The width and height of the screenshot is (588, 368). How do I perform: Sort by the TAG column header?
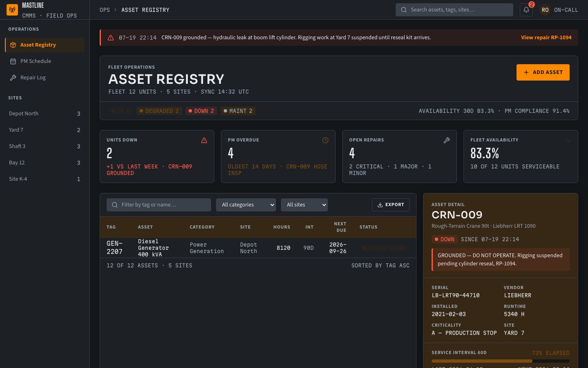pyautogui.click(x=111, y=227)
